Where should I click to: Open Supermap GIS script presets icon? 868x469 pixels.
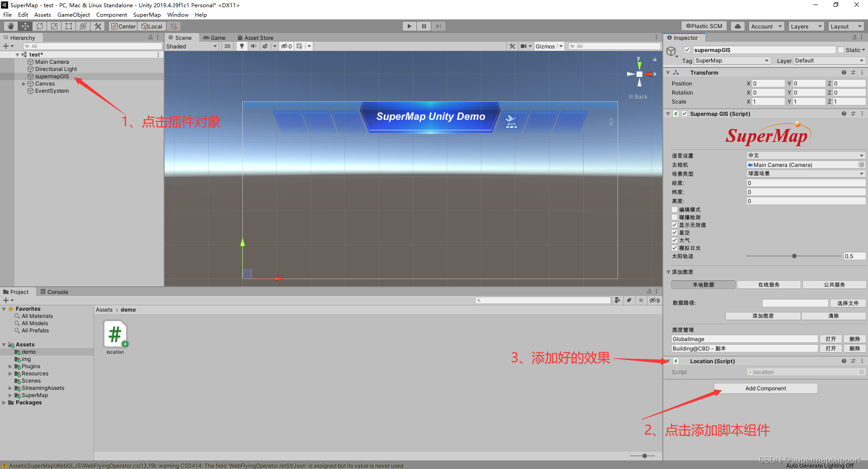pyautogui.click(x=853, y=114)
